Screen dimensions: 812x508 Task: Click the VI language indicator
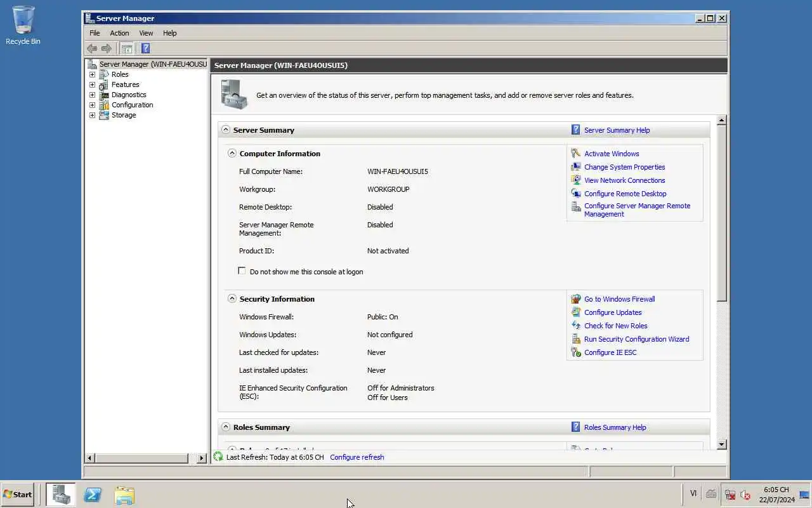point(693,493)
